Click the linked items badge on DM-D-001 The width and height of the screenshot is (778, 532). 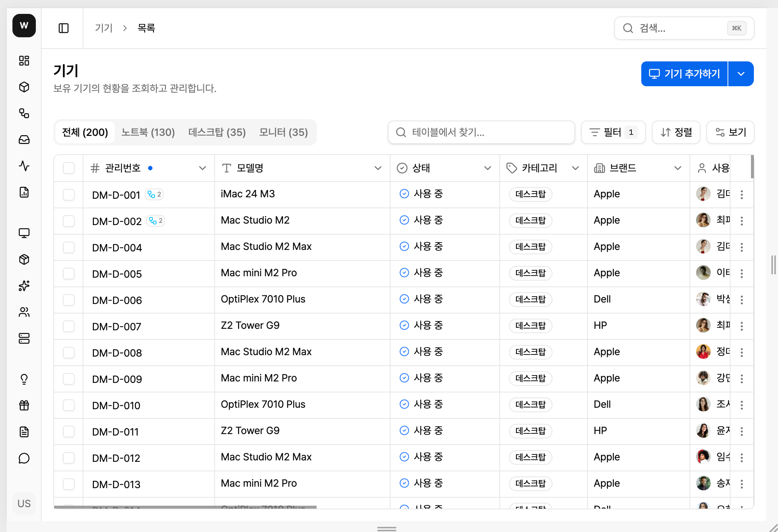pyautogui.click(x=154, y=194)
